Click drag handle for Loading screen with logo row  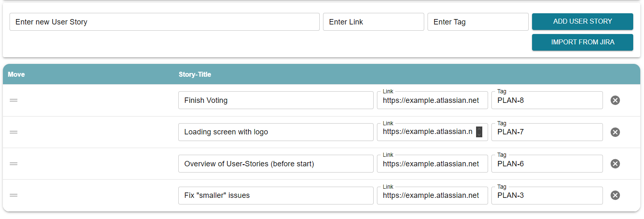click(x=14, y=132)
